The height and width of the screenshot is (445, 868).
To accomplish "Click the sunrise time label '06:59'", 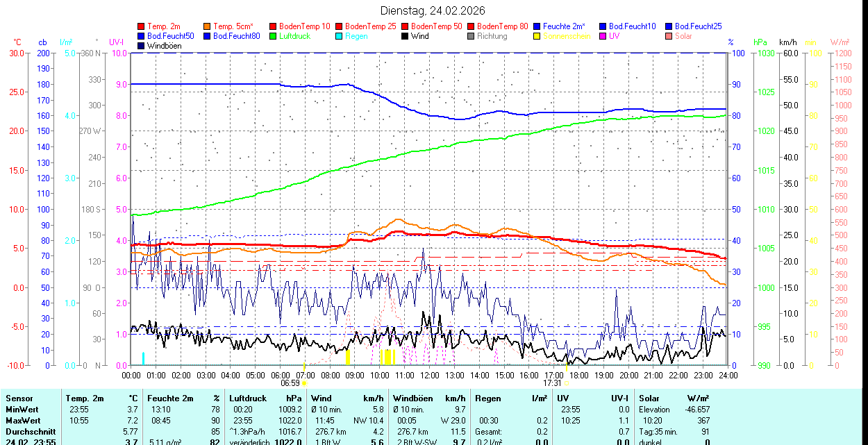I will point(290,383).
